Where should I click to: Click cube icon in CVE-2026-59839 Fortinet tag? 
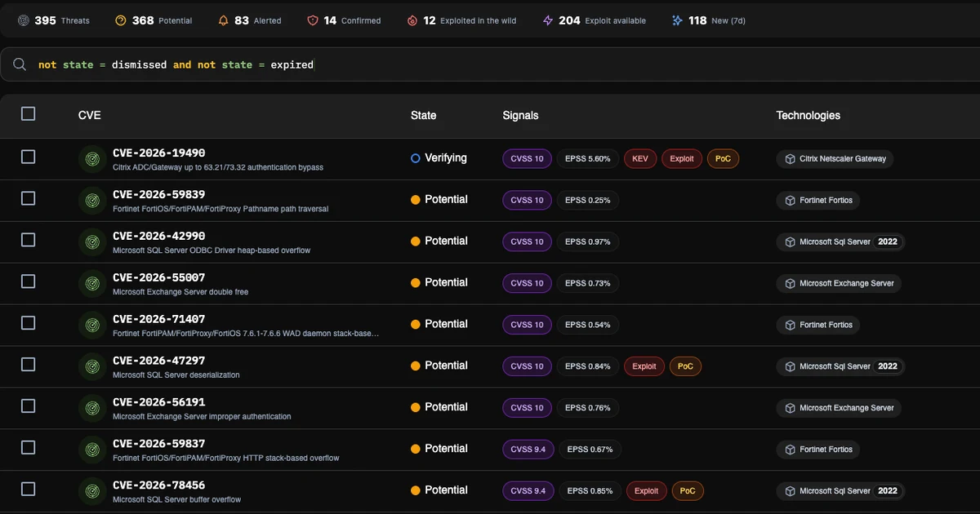[790, 201]
